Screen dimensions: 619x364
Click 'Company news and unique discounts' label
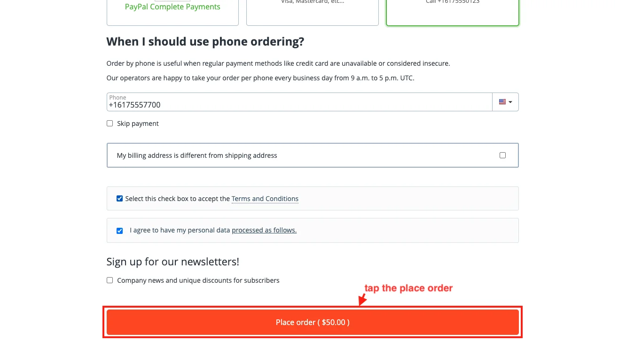click(198, 280)
